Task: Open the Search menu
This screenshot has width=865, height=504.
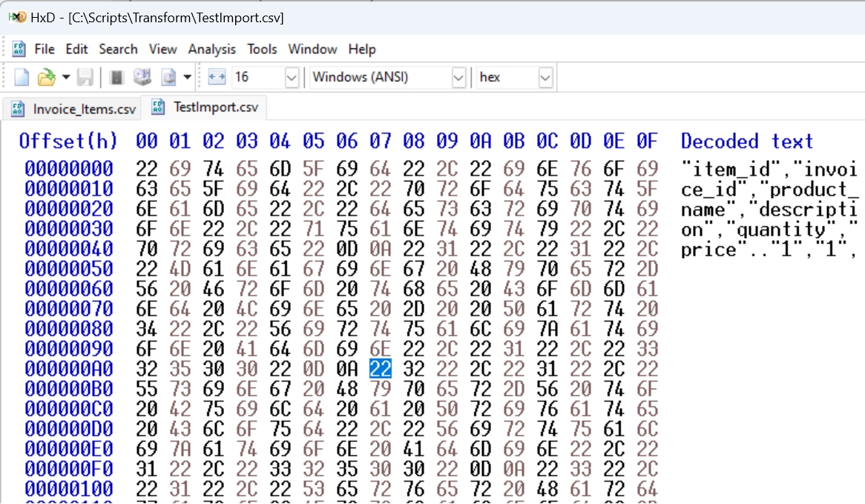Action: coord(118,49)
